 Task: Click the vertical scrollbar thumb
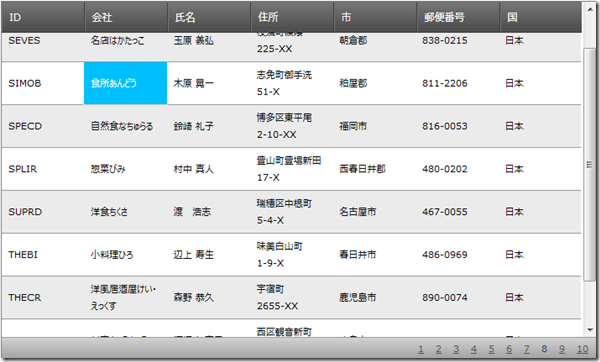pyautogui.click(x=590, y=165)
